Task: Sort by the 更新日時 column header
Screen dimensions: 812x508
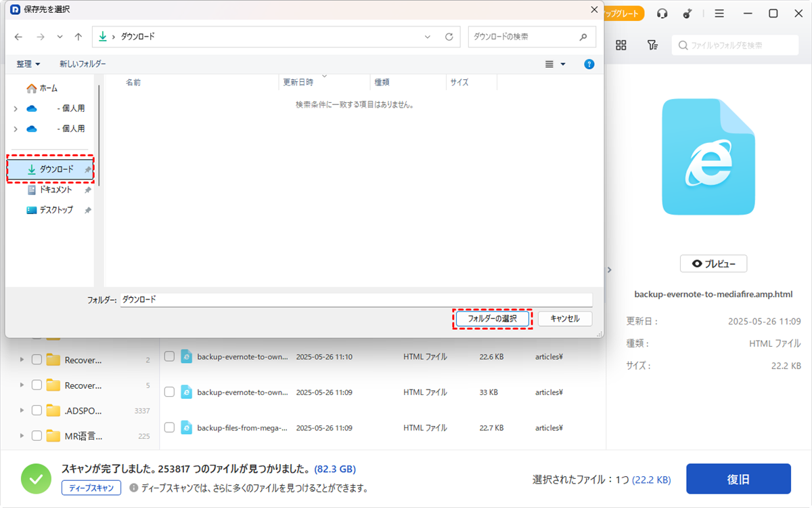Action: [x=298, y=82]
